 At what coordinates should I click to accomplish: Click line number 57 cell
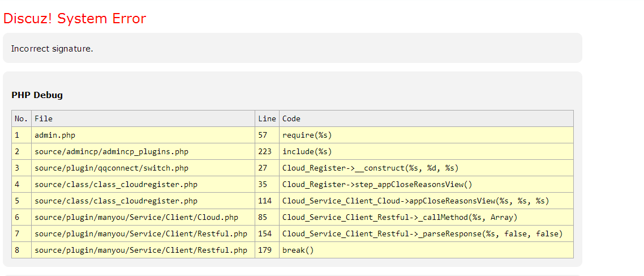[x=267, y=135]
